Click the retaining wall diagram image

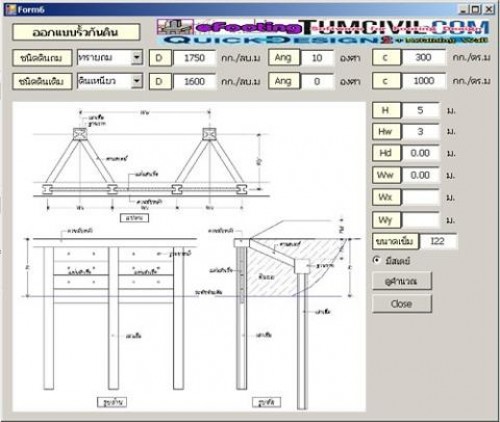pos(189,257)
